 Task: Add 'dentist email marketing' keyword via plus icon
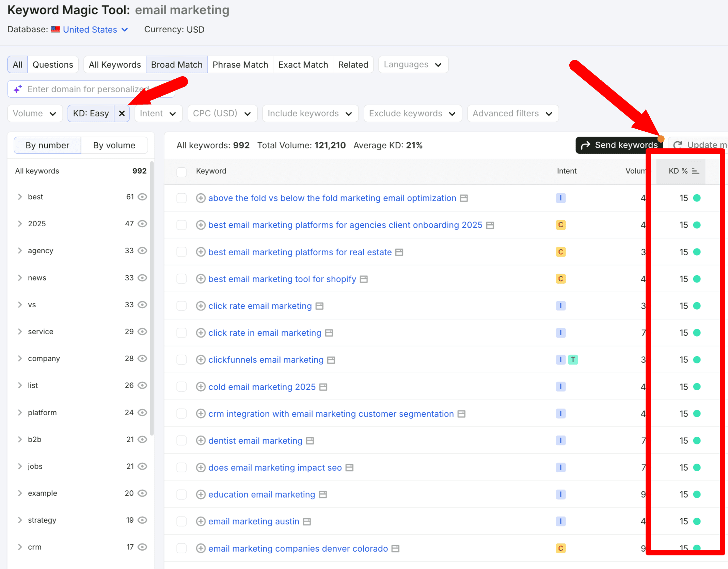pyautogui.click(x=201, y=441)
